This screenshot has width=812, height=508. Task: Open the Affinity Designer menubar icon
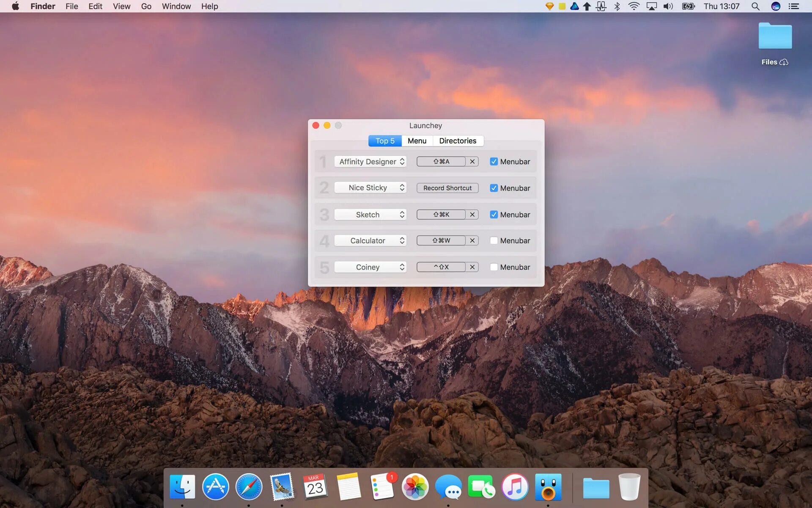pos(574,6)
